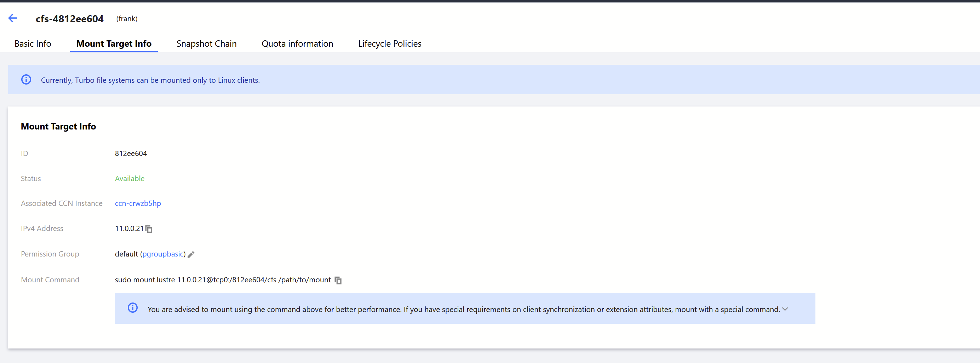Click the cfs-4812ee604 file system title

coord(70,19)
